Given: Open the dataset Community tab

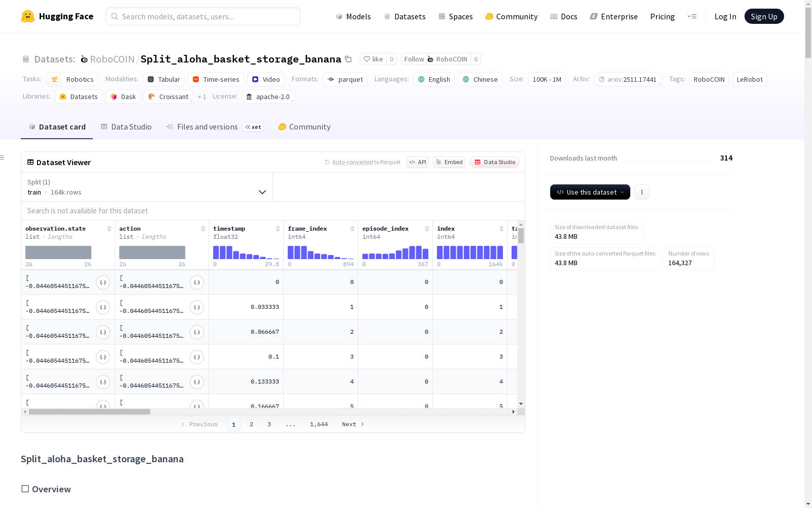Looking at the screenshot, I should (304, 127).
